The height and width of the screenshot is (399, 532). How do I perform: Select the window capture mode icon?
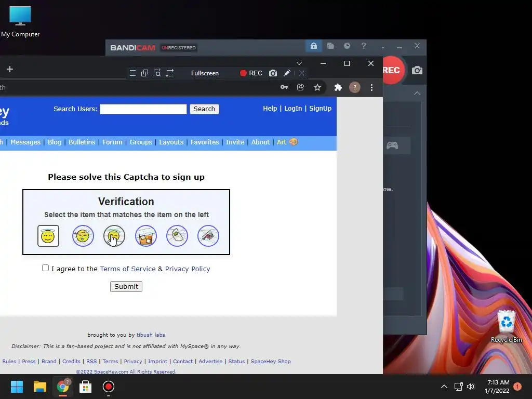point(144,73)
